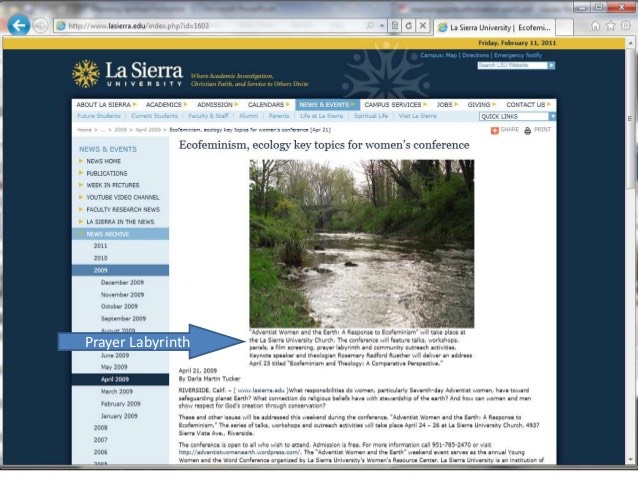Open News Home in sidebar
The width and height of the screenshot is (638, 479).
(x=103, y=161)
